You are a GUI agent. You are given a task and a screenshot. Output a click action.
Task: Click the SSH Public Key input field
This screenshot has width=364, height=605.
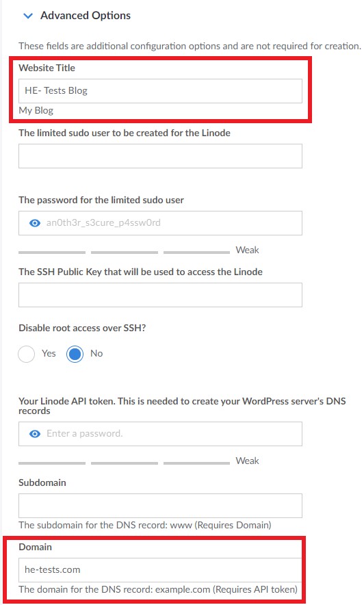coord(160,295)
